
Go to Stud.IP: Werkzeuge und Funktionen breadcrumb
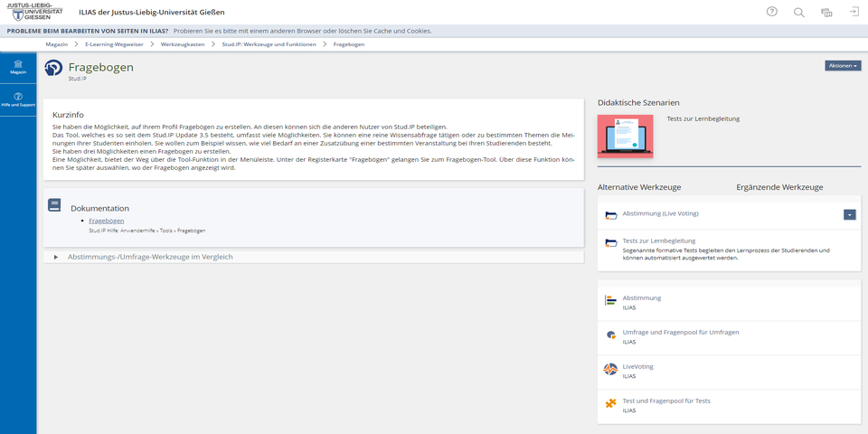coord(269,44)
